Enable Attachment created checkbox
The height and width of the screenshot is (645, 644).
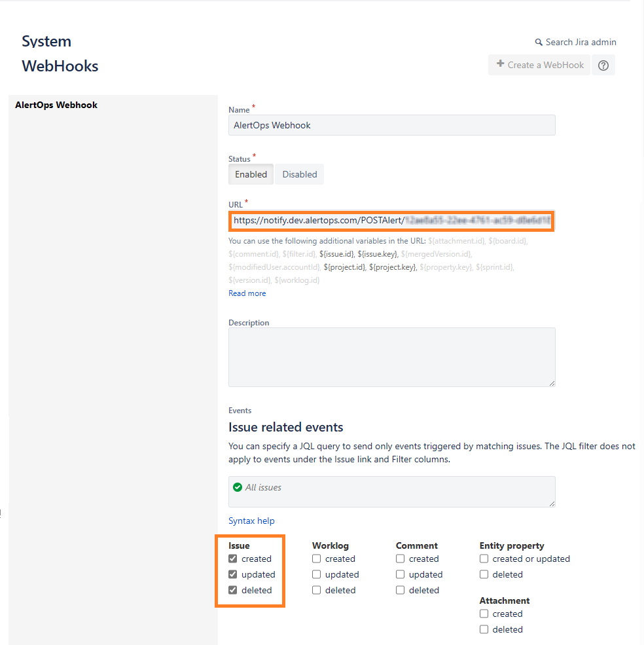484,614
